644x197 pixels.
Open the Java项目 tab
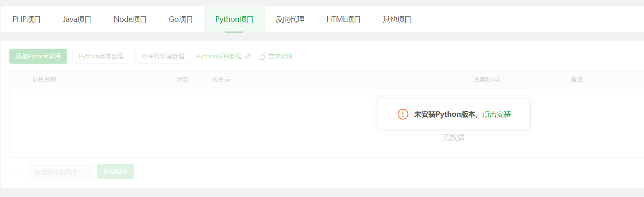tap(77, 19)
